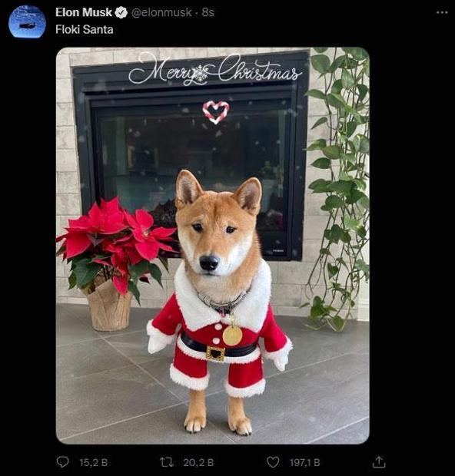Image resolution: width=455 pixels, height=476 pixels.
Task: Click the 15,2 B reply count
Action: [93, 462]
